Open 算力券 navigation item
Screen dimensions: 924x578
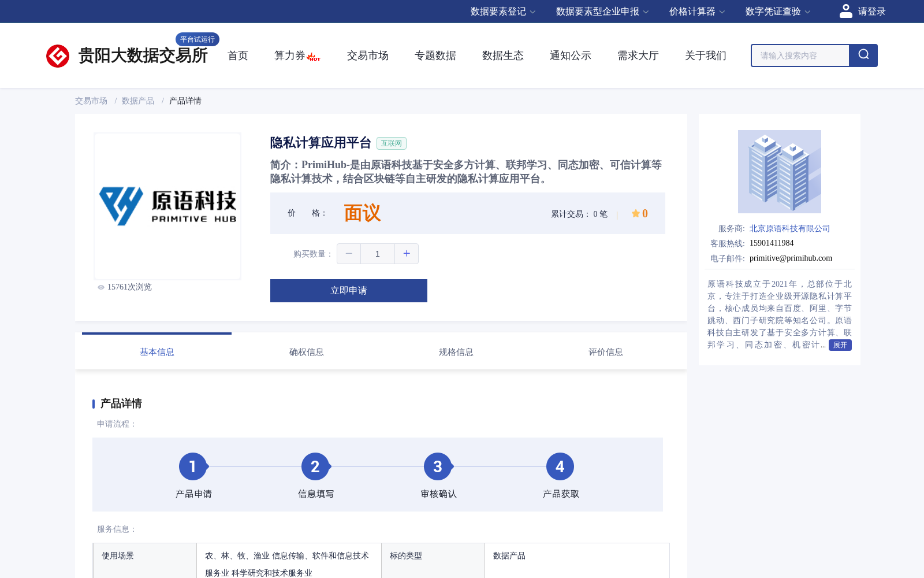[x=290, y=55]
